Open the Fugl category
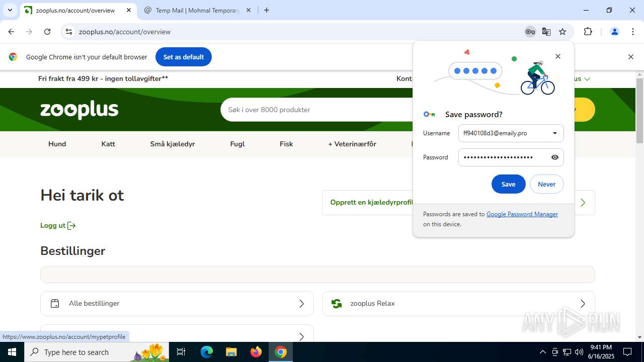The height and width of the screenshot is (362, 644). coord(237,144)
